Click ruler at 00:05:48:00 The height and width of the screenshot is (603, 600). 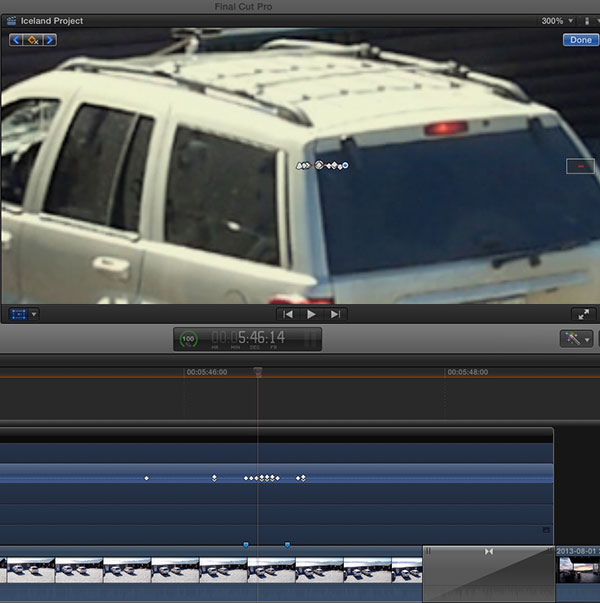pyautogui.click(x=468, y=372)
